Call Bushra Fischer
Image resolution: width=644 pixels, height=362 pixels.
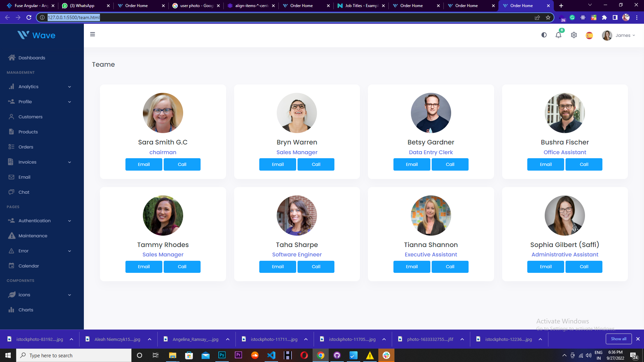pos(584,164)
